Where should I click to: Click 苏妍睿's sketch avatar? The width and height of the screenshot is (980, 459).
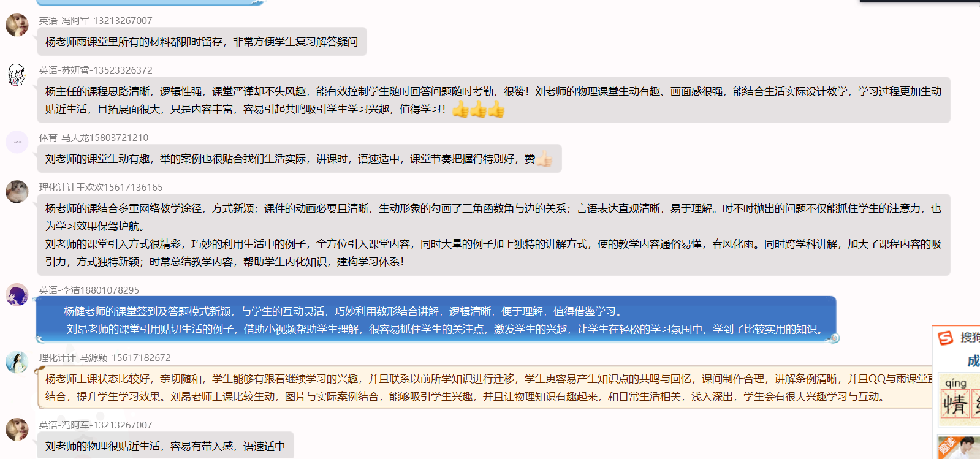17,75
